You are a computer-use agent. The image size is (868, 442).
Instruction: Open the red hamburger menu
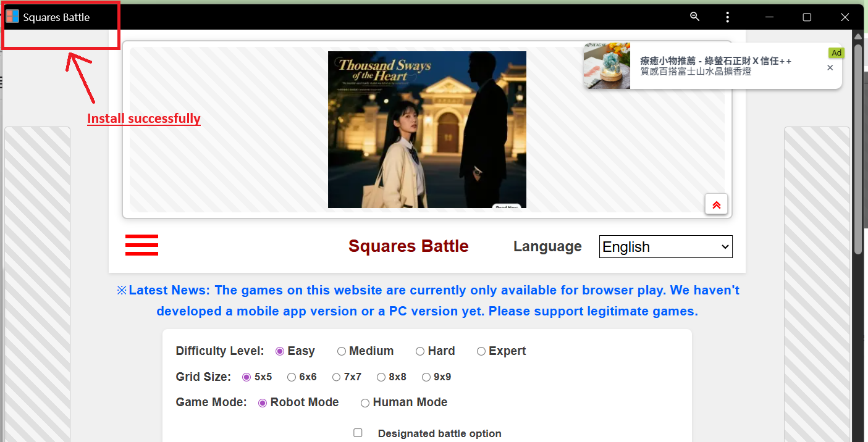tap(141, 245)
